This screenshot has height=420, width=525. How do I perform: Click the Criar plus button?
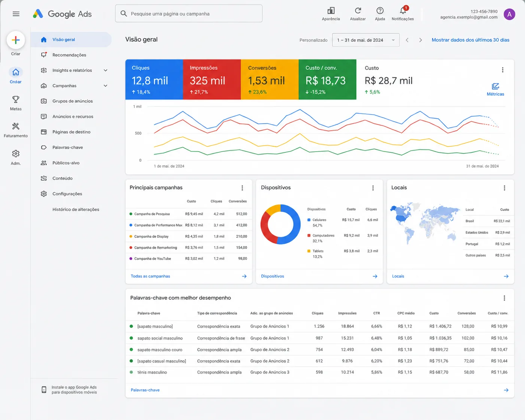(x=16, y=40)
